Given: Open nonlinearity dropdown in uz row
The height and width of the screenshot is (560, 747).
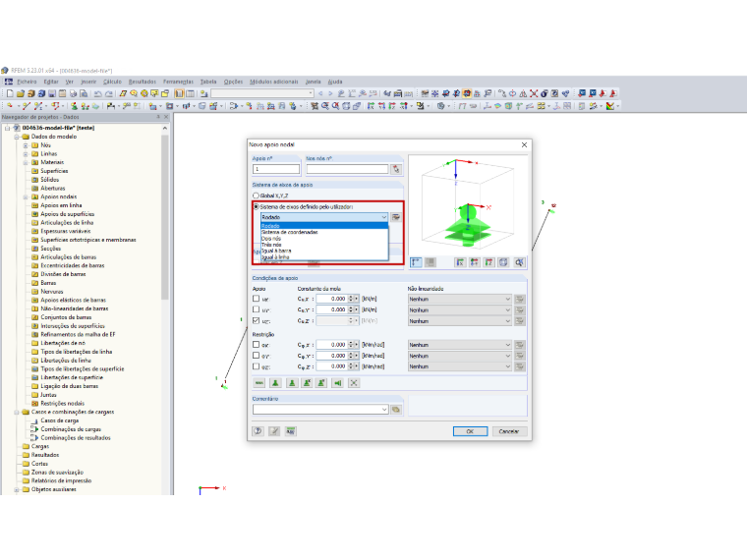Looking at the screenshot, I should coord(460,321).
